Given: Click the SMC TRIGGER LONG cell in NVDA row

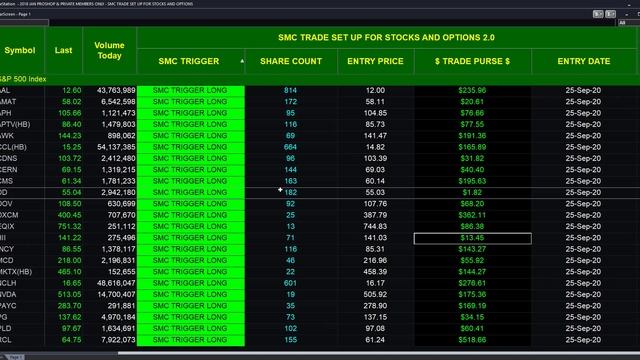Looking at the screenshot, I should point(191,294).
